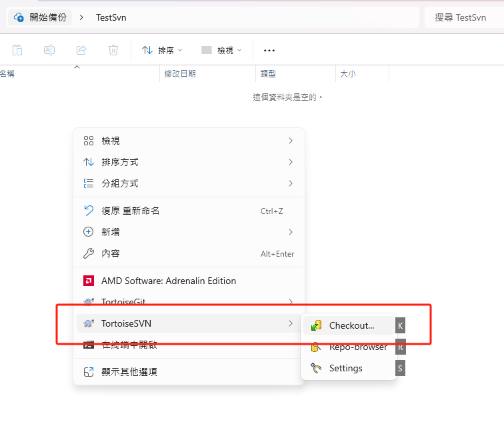The width and height of the screenshot is (504, 432).
Task: Expand the 新增 submenu arrow
Action: [x=291, y=232]
